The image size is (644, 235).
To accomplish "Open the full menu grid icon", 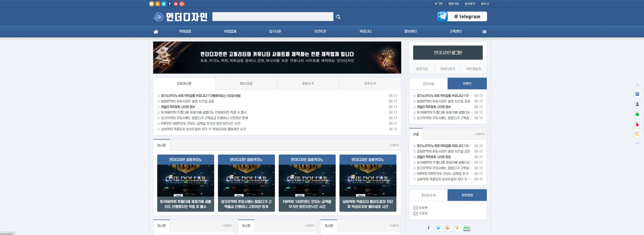I will pos(484,32).
